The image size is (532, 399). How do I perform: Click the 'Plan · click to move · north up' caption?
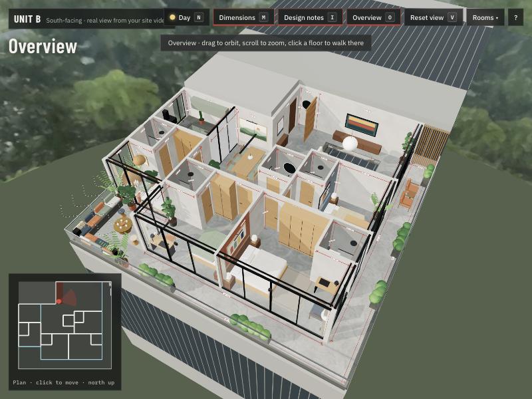click(x=64, y=382)
